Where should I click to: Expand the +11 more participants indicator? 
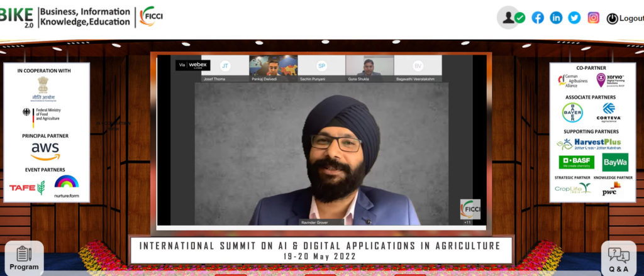pyautogui.click(x=467, y=222)
